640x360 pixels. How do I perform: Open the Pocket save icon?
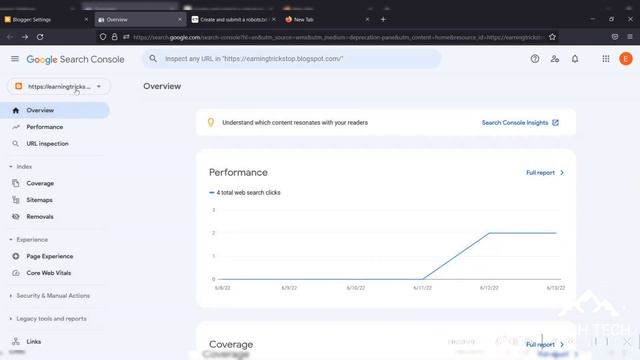coord(615,37)
